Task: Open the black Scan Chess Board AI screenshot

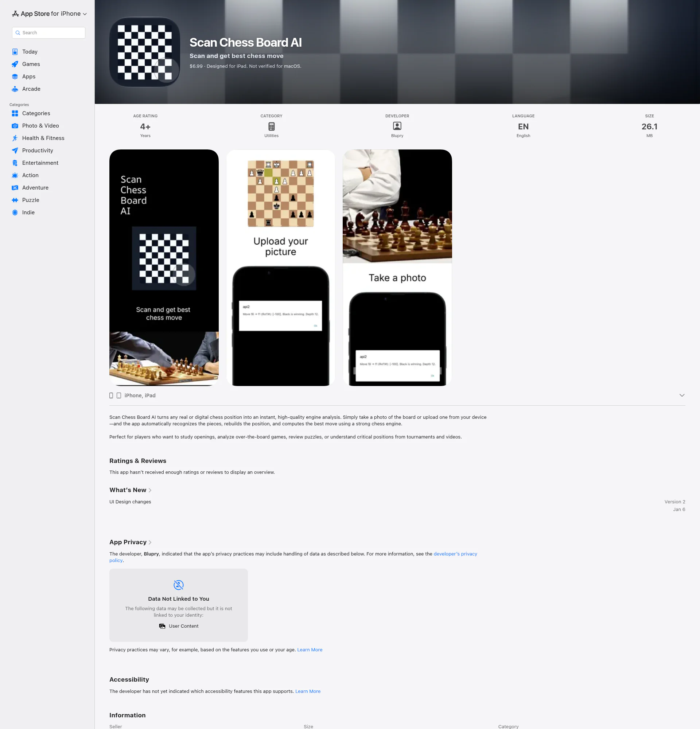Action: point(164,268)
